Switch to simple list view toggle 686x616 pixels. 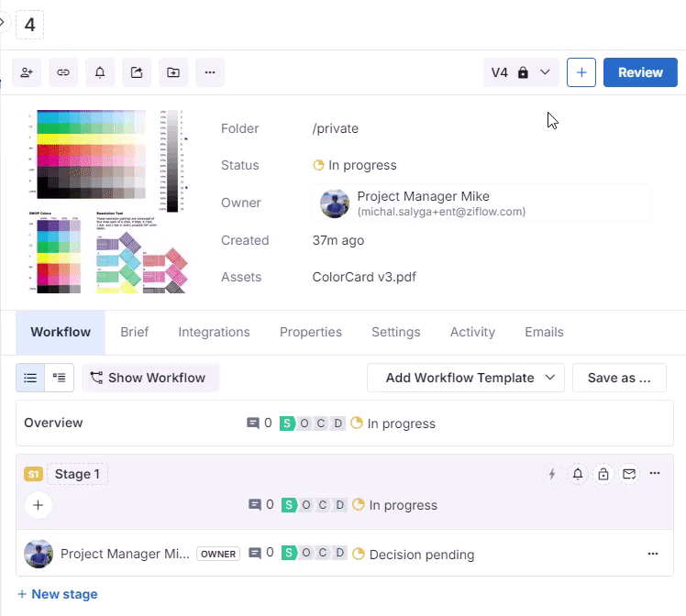pos(30,378)
